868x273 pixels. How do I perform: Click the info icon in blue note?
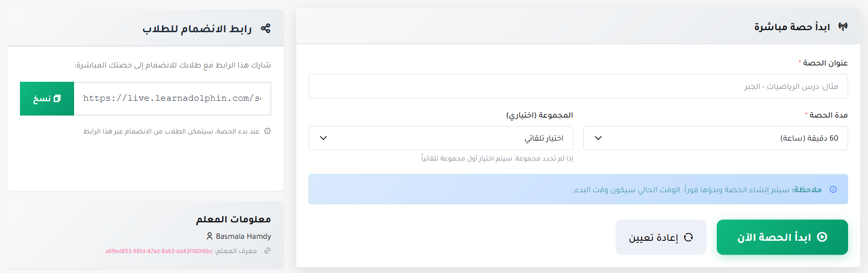click(x=833, y=190)
